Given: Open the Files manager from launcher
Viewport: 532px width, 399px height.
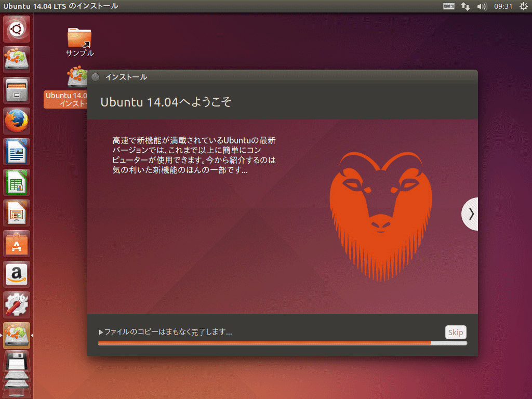Looking at the screenshot, I should tap(17, 90).
